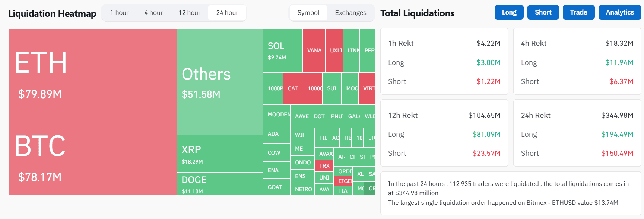This screenshot has height=219, width=644.
Task: Select the Others heatmap block
Action: [220, 82]
